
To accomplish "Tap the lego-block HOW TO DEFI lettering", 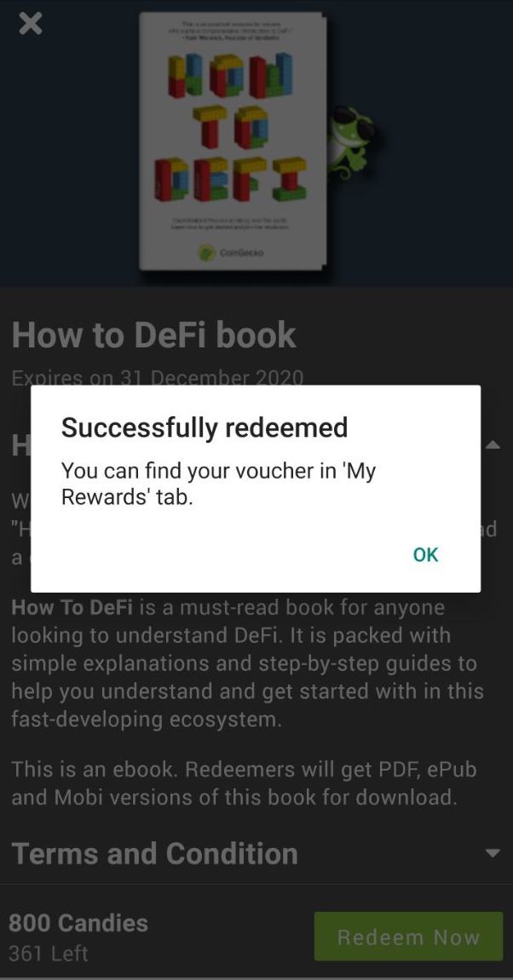I will pyautogui.click(x=232, y=127).
